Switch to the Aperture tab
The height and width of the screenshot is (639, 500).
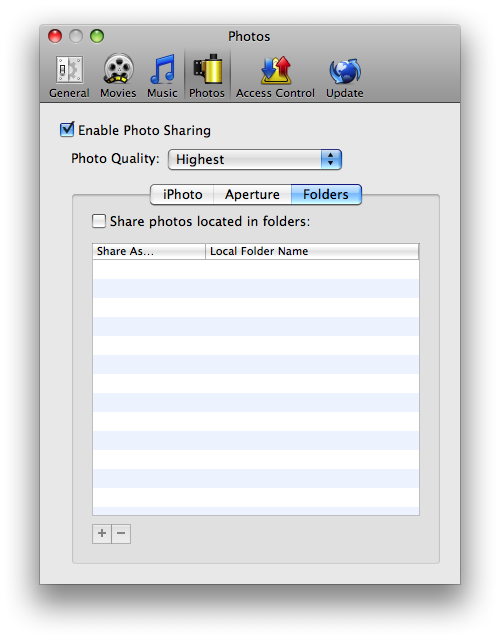point(252,194)
